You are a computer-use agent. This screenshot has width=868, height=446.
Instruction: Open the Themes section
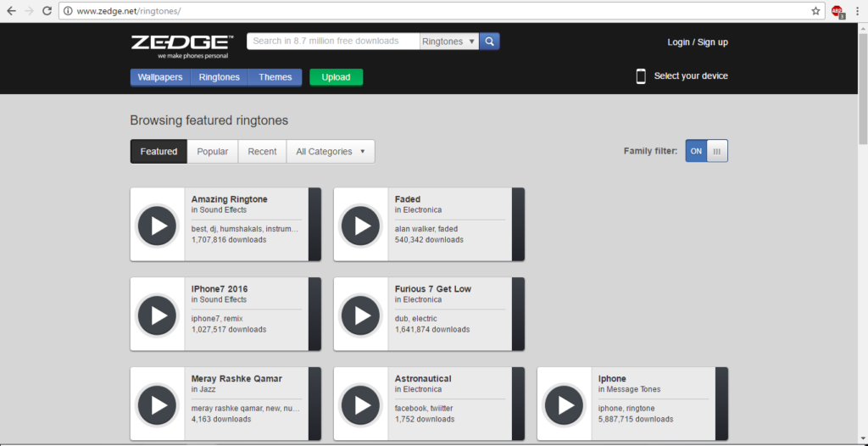[275, 77]
